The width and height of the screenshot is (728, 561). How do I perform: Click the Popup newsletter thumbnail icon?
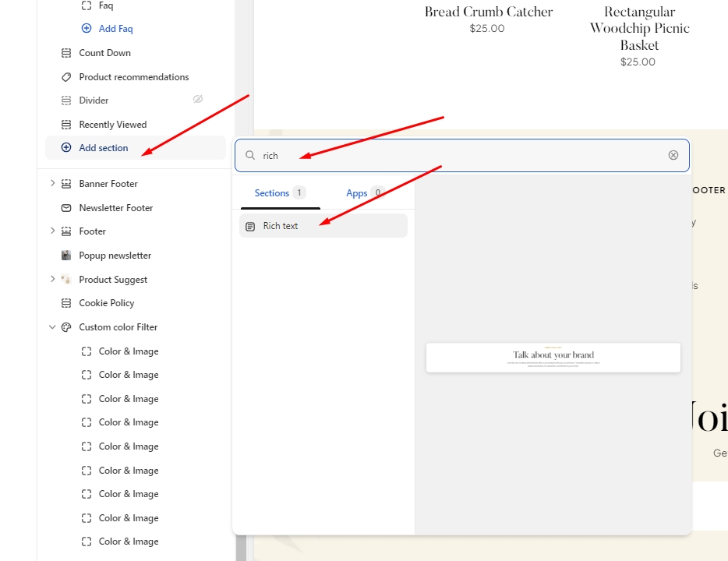tap(66, 256)
